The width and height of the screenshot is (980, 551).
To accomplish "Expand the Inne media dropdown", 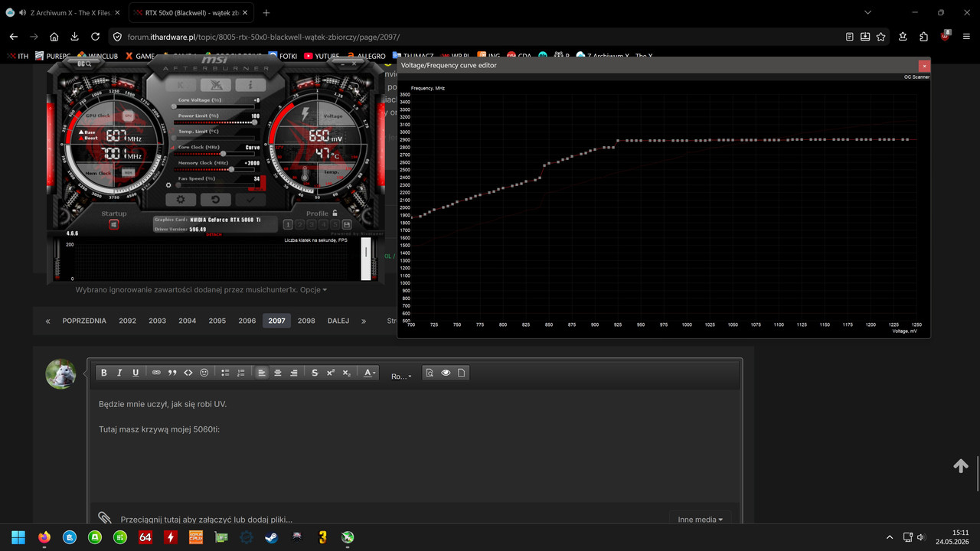I will [x=701, y=520].
